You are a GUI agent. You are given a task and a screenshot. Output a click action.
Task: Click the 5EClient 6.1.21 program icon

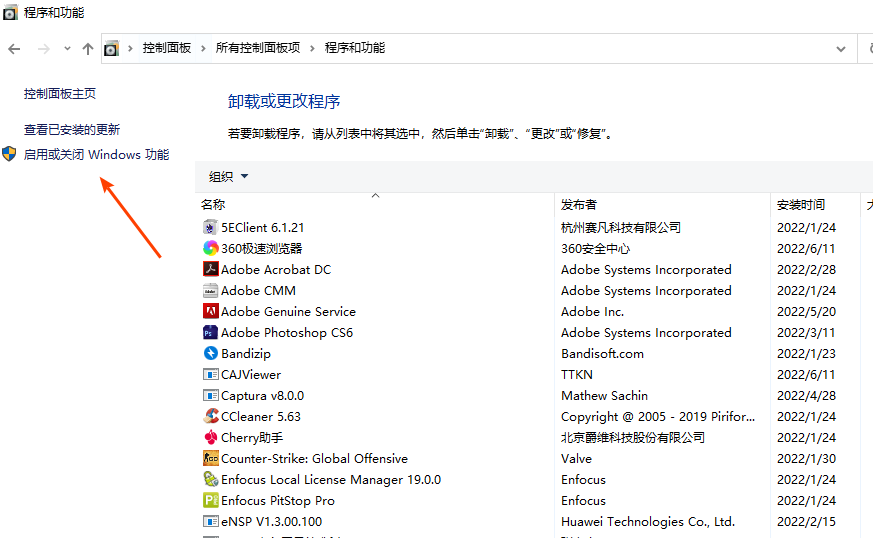(210, 227)
